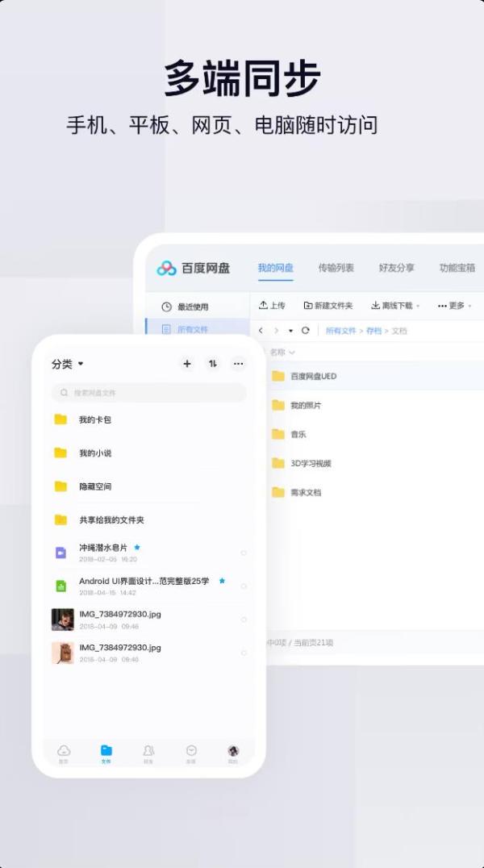This screenshot has height=868, width=484.
Task: Navigate to 所有文件 in the breadcrumb
Action: point(340,331)
